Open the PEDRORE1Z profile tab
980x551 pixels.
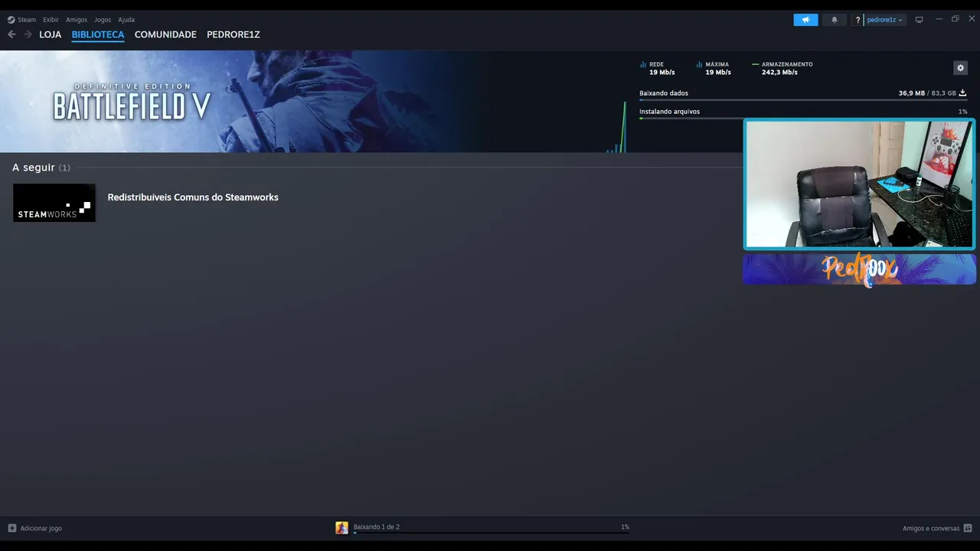tap(234, 34)
